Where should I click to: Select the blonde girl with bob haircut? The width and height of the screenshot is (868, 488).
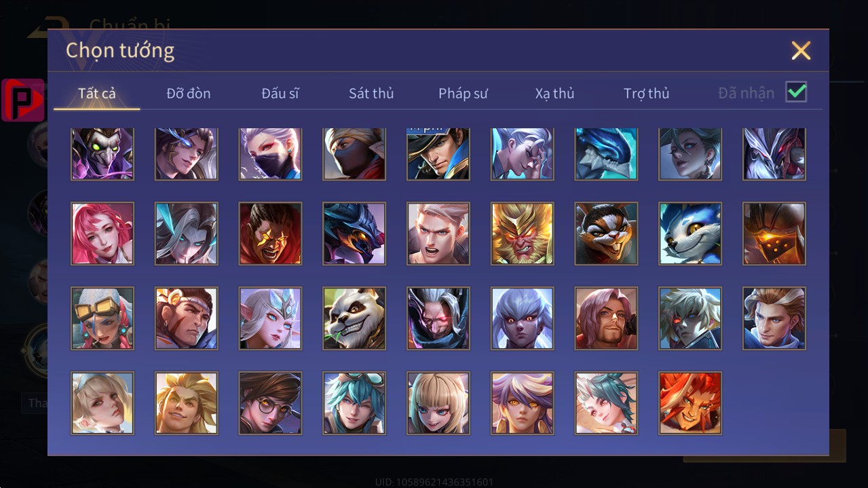click(x=438, y=403)
